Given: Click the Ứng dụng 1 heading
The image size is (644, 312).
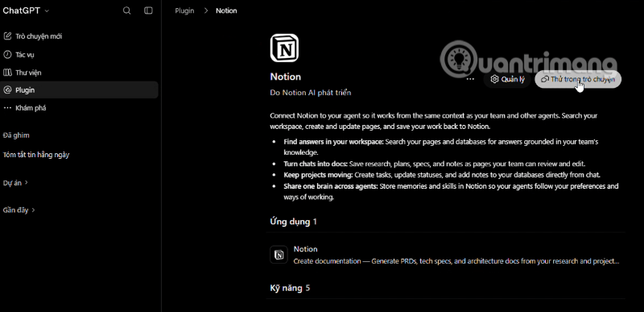Looking at the screenshot, I should pyautogui.click(x=293, y=222).
